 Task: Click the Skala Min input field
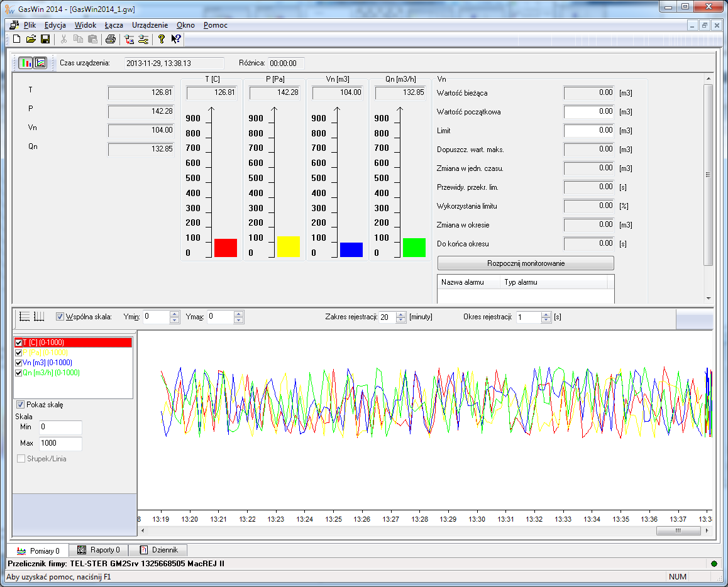click(x=60, y=427)
